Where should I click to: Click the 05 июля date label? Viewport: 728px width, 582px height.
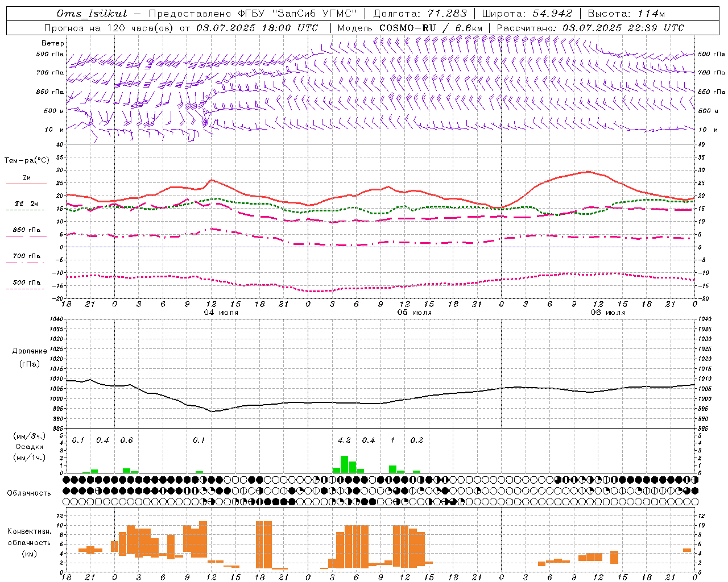click(415, 313)
